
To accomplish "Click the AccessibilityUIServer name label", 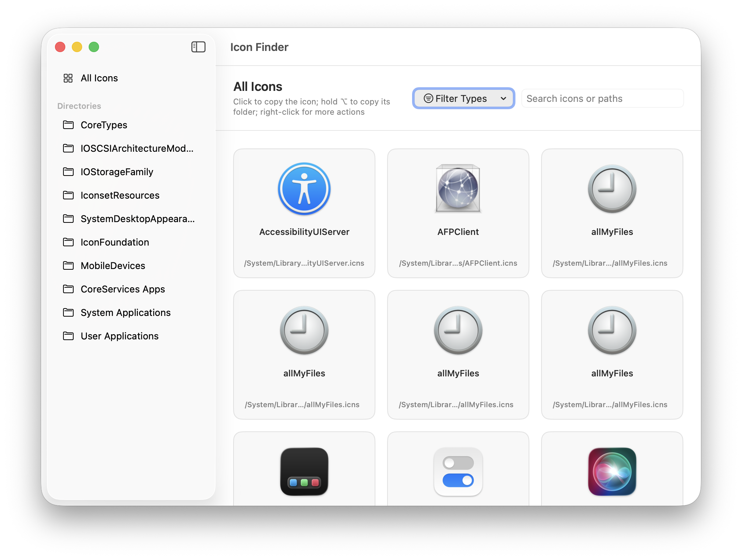I will pyautogui.click(x=304, y=232).
